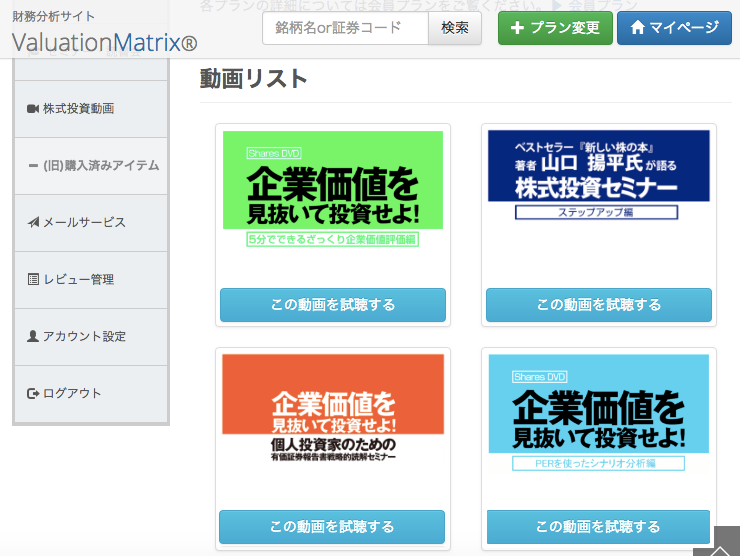Open the green 企業価値を見抜いて投資せよ thumbnail
The width and height of the screenshot is (740, 556).
coord(333,191)
